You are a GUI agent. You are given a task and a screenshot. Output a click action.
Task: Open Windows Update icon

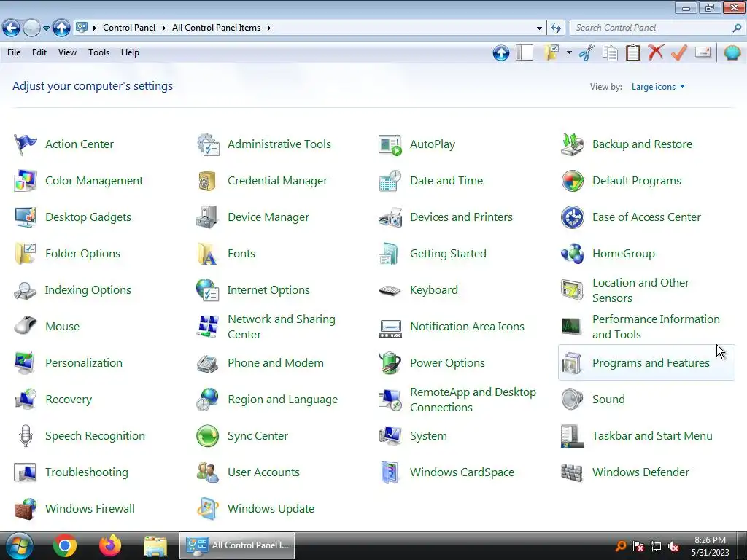tap(208, 508)
